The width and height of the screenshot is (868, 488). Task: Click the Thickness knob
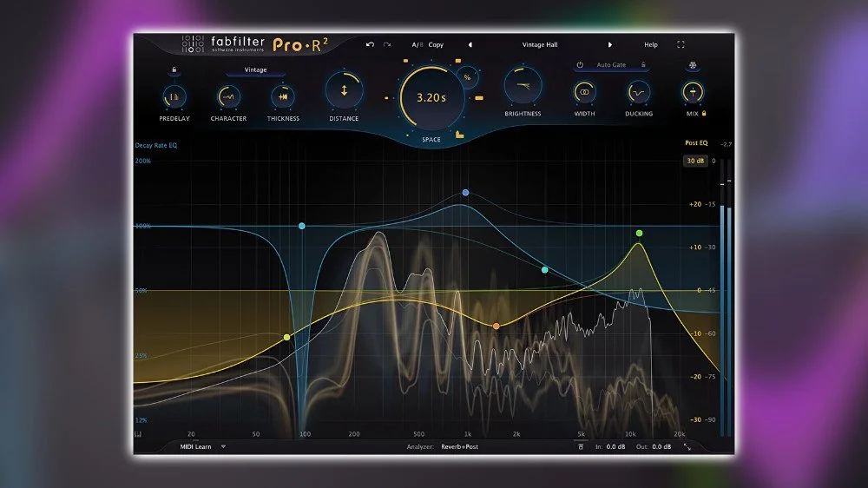point(283,97)
